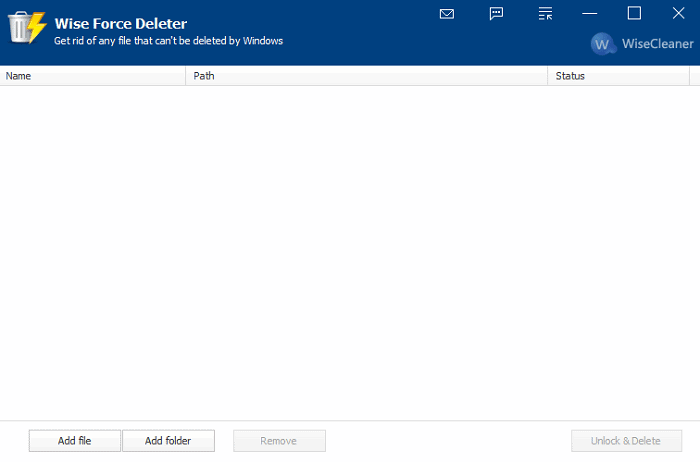Sort list by Name column header
700x462 pixels.
coord(93,76)
